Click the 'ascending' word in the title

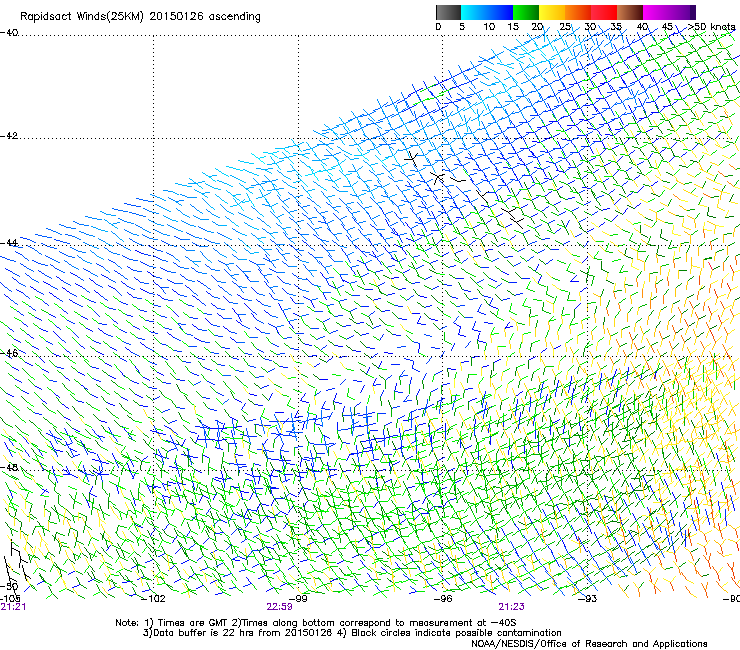[x=235, y=17]
